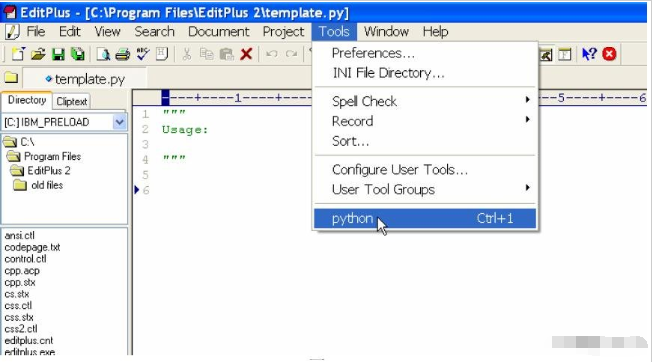Expand the Record submenu

pos(425,121)
